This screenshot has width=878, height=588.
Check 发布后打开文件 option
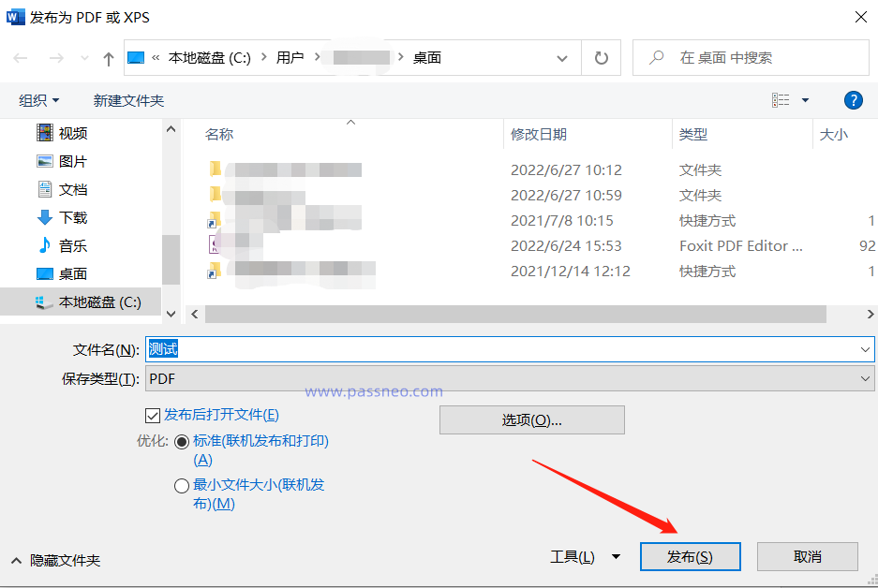coord(153,415)
